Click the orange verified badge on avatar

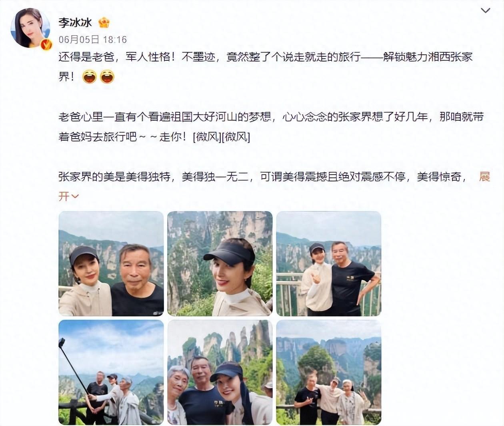pos(46,44)
